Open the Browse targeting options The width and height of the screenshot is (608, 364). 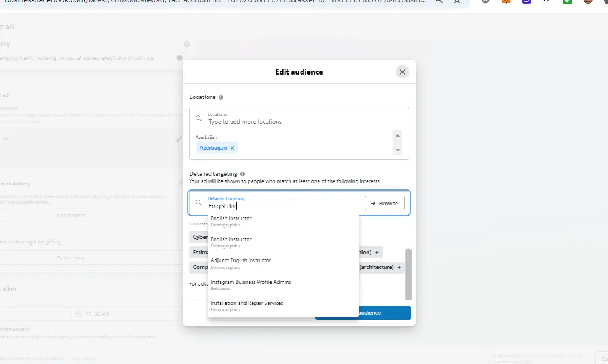(x=385, y=203)
